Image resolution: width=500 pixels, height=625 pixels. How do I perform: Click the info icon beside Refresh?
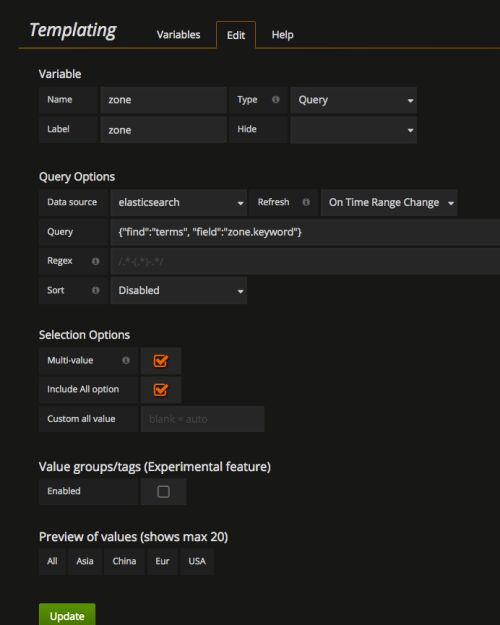tap(306, 202)
